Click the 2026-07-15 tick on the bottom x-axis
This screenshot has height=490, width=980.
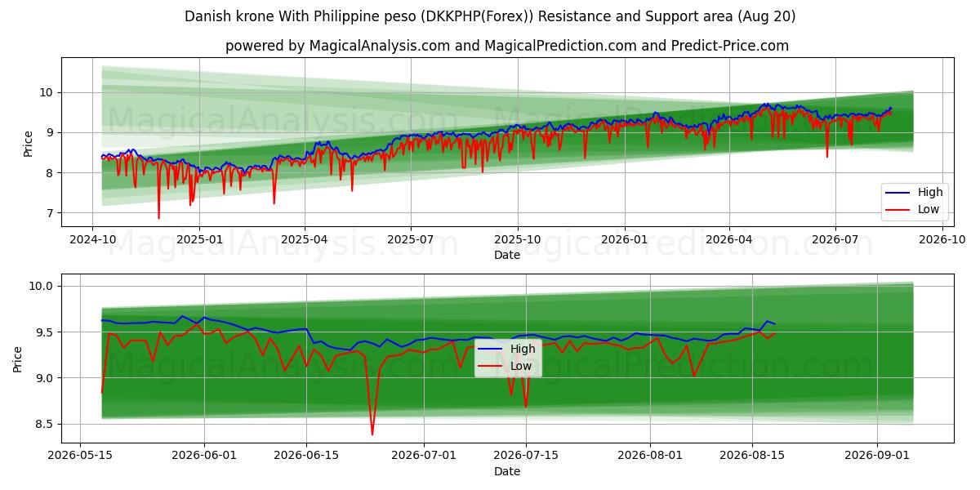click(526, 456)
